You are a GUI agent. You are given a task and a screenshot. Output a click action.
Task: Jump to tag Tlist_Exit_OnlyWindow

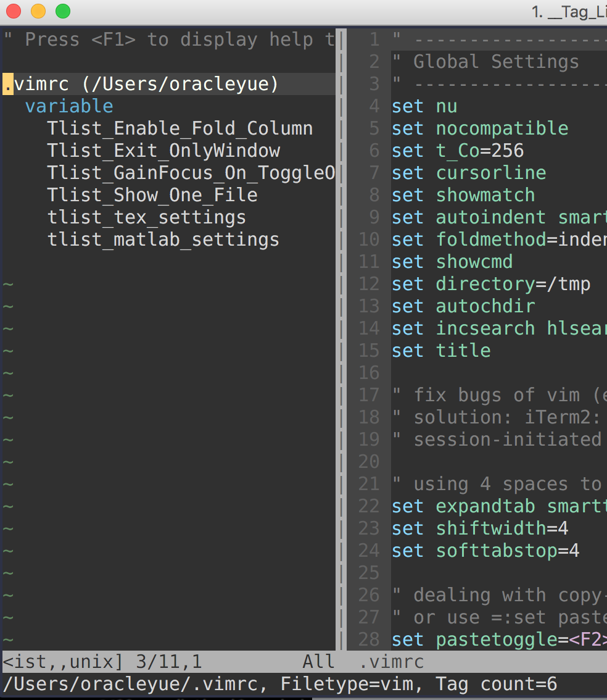click(x=163, y=151)
